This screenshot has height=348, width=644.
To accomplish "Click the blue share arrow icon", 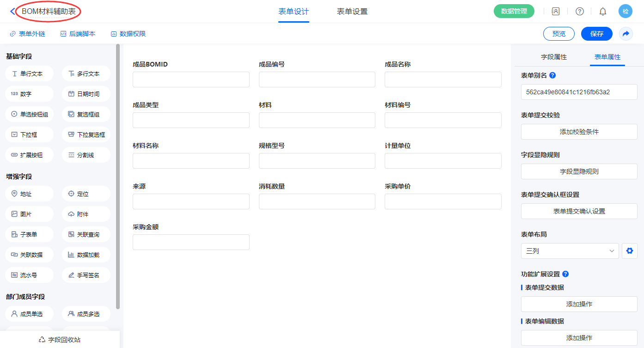I will tap(626, 34).
